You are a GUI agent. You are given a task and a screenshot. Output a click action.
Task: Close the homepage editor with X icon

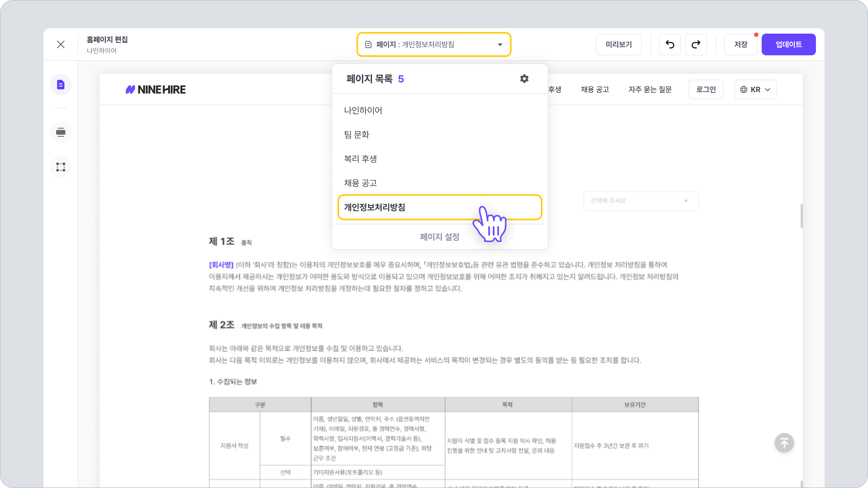(61, 44)
